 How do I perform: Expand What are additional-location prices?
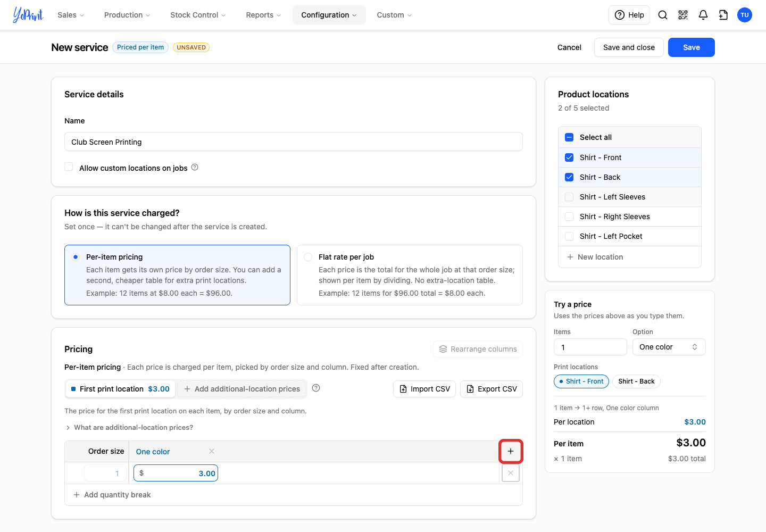(129, 427)
